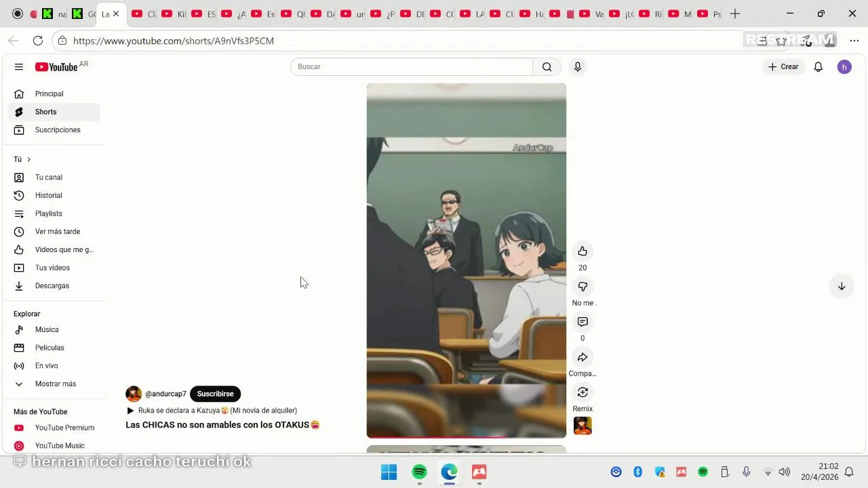868x488 pixels.
Task: Open Spotify from the taskbar
Action: pyautogui.click(x=419, y=472)
